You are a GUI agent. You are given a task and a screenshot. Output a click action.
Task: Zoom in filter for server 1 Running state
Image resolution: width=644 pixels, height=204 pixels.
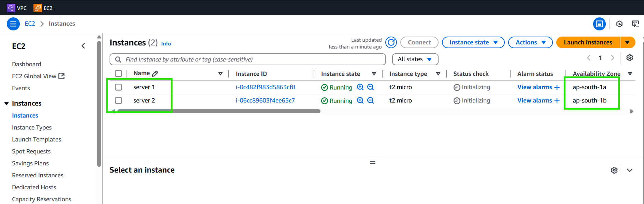pyautogui.click(x=360, y=87)
